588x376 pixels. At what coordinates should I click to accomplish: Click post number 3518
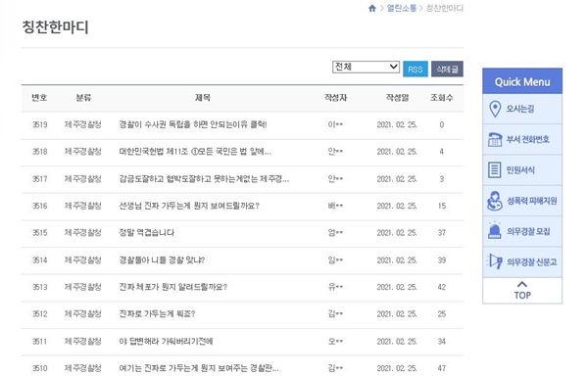click(x=40, y=152)
